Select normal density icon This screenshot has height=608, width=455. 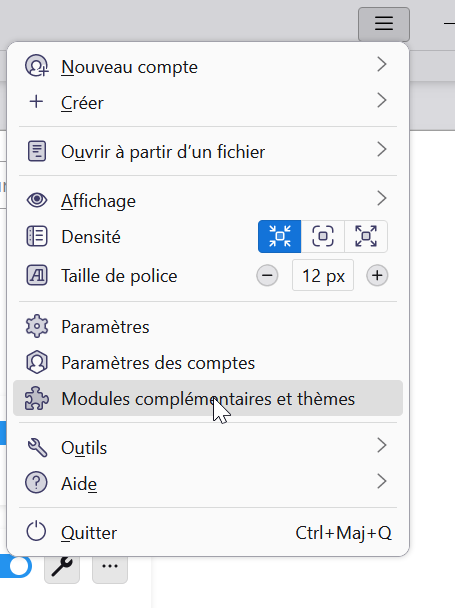point(323,237)
